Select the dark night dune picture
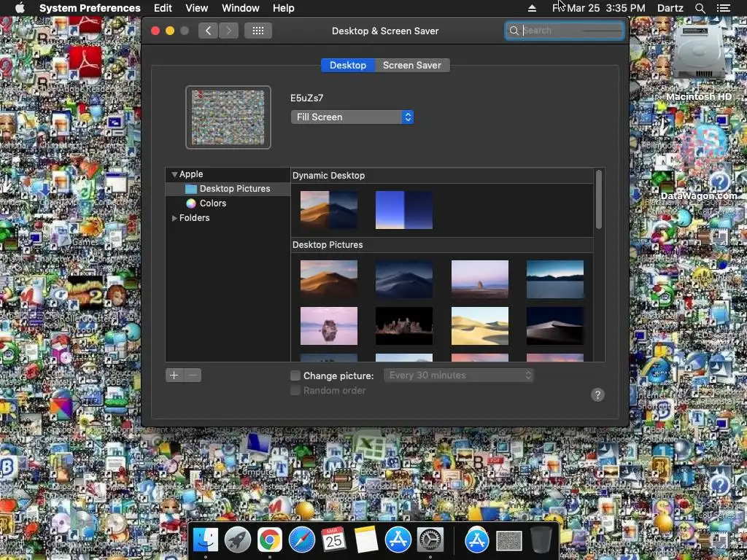This screenshot has width=747, height=560. [555, 326]
